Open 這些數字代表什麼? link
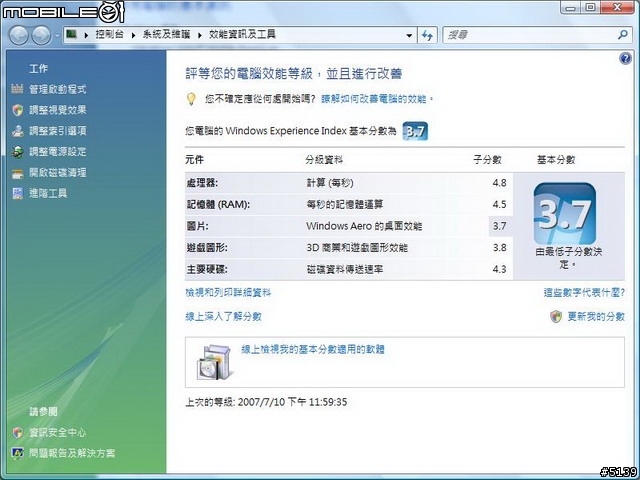The width and height of the screenshot is (640, 480). click(584, 293)
